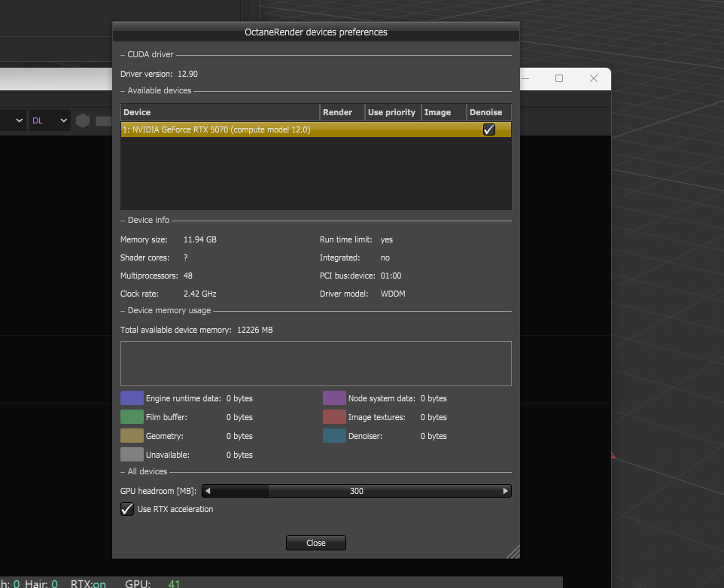The height and width of the screenshot is (588, 724).
Task: Click the Hair: 0 status bar entry
Action: [41, 583]
